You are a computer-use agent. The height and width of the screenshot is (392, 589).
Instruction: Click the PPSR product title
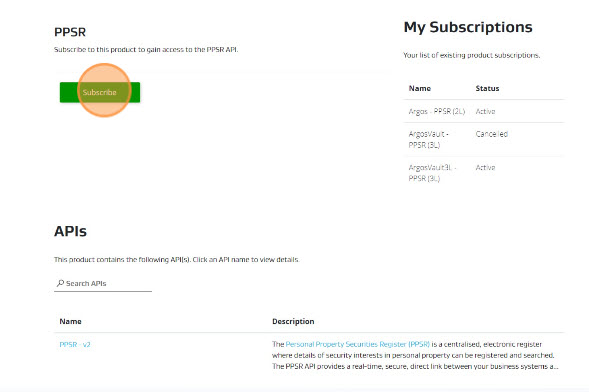pyautogui.click(x=70, y=32)
